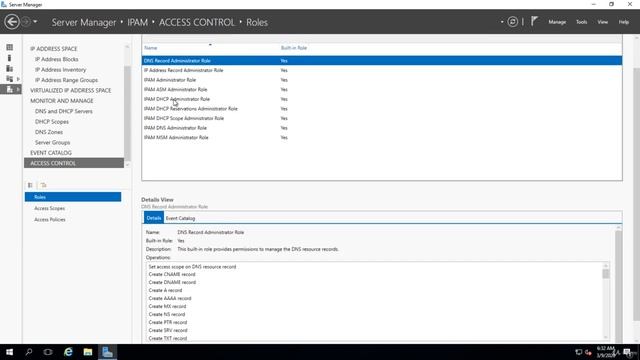Click the forward navigation arrow
640x360 pixels.
26,22
